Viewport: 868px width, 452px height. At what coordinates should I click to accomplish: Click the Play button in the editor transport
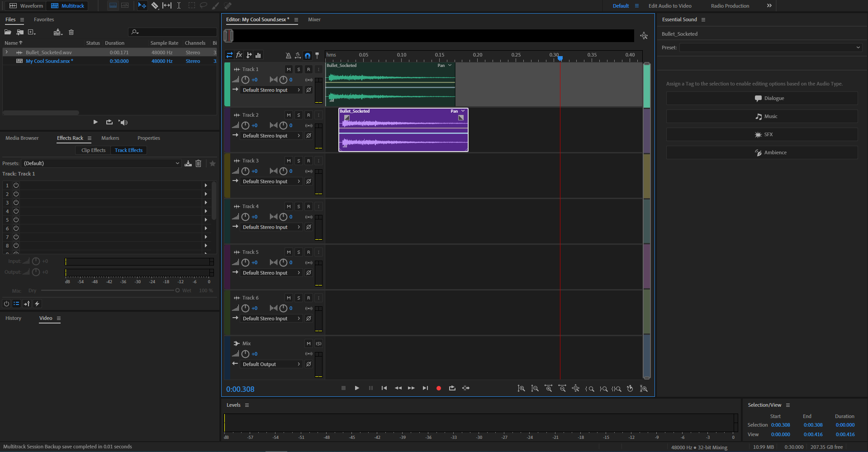pos(357,388)
